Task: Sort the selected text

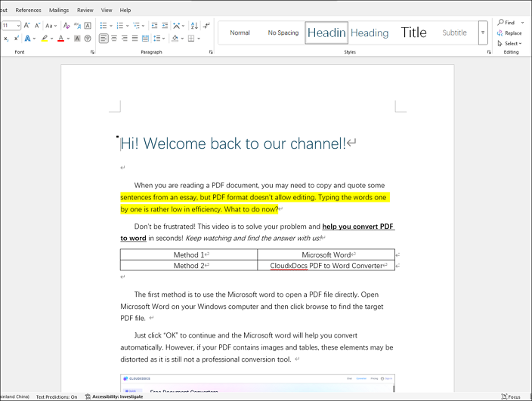Action: coord(194,26)
